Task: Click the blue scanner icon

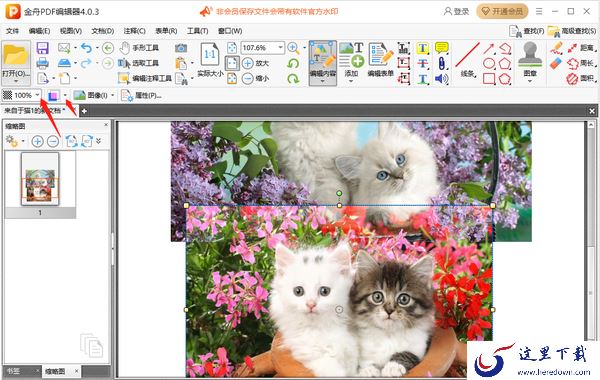Action: pos(64,63)
